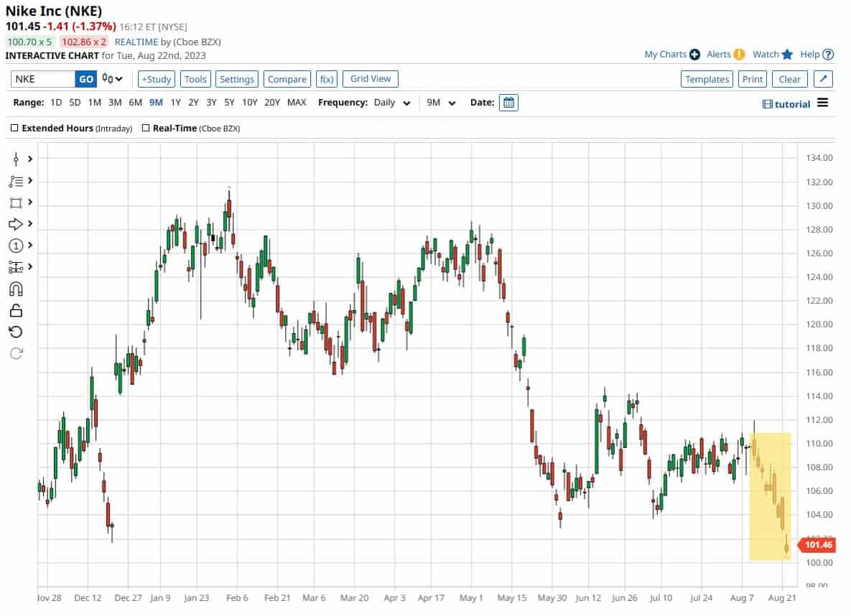Image resolution: width=851 pixels, height=616 pixels.
Task: Open the Settings menu
Action: click(237, 79)
